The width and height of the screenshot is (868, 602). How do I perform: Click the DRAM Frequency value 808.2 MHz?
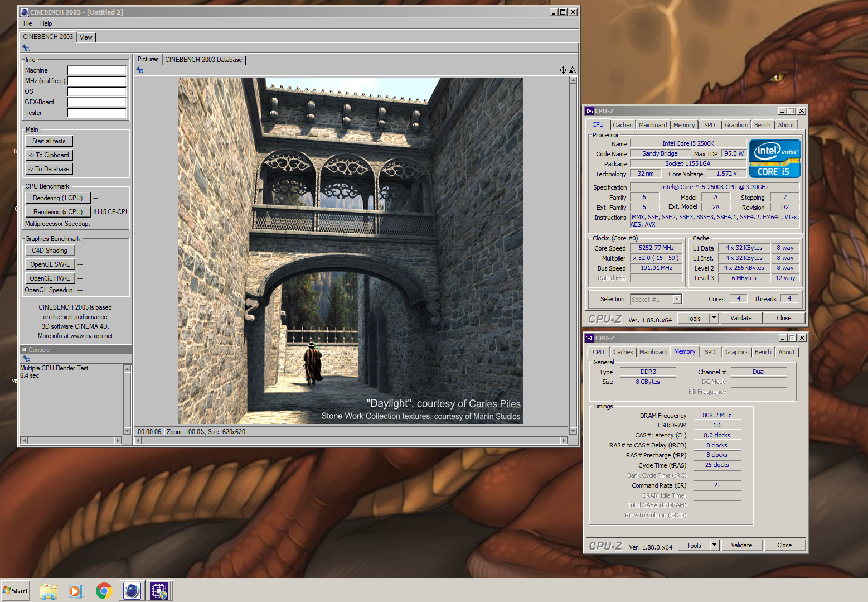click(x=717, y=415)
